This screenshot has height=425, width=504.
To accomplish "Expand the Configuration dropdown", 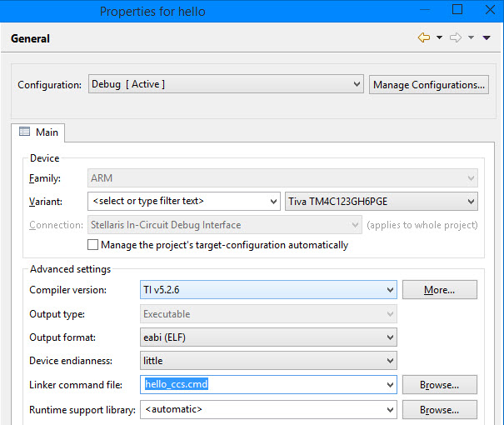I will (x=357, y=84).
